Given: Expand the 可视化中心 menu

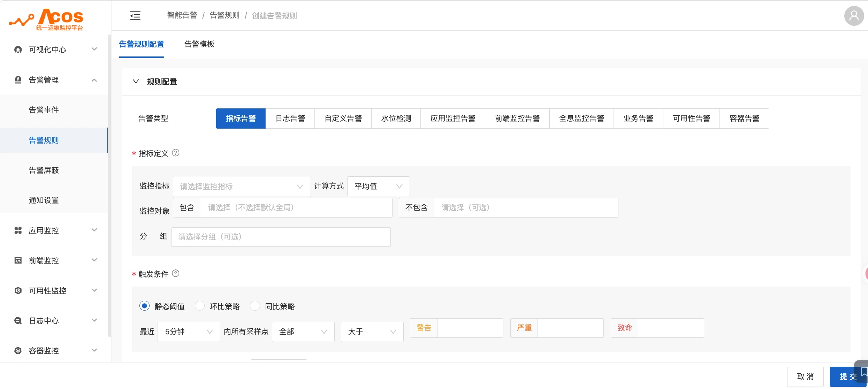Looking at the screenshot, I should pos(94,49).
